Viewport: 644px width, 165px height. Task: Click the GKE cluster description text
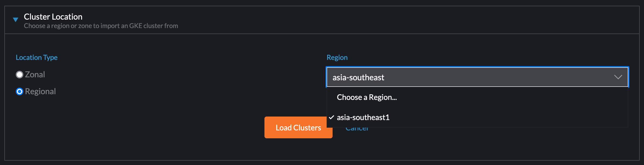(101, 26)
